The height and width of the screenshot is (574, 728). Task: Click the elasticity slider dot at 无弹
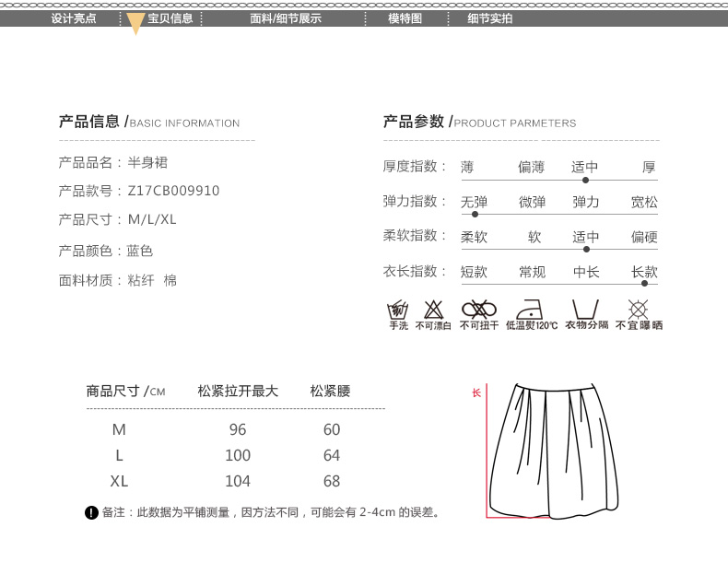[475, 215]
